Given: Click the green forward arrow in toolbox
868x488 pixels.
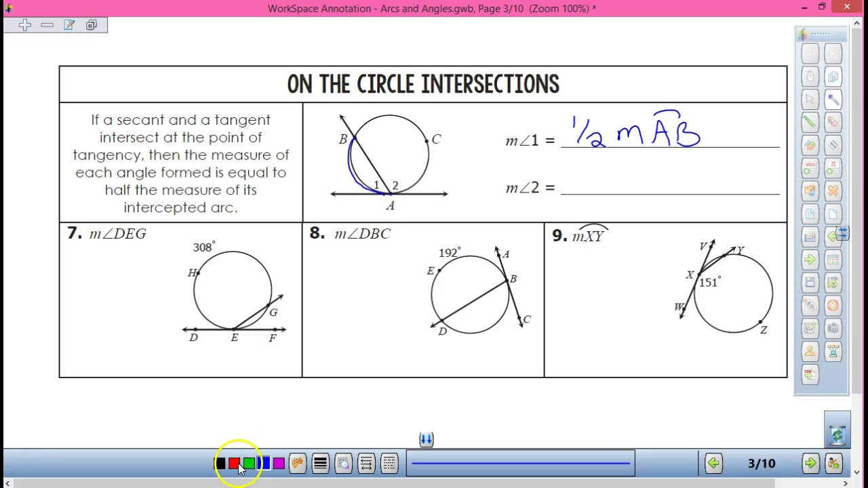Looking at the screenshot, I should (x=810, y=260).
